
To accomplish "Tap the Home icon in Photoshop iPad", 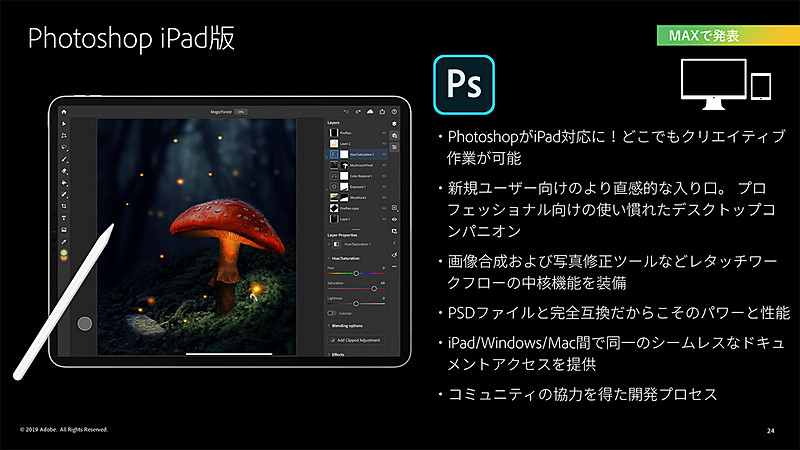I will click(x=64, y=112).
